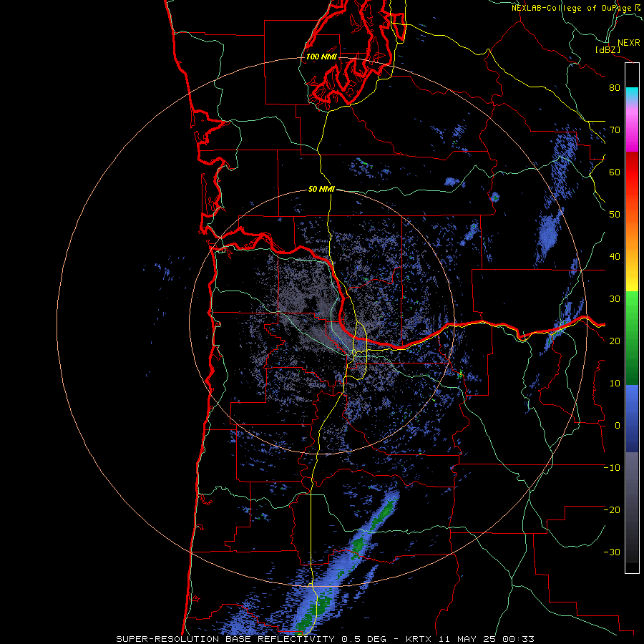Select the -10 value on dBZ scale
This screenshot has width=644, height=644.
click(612, 467)
